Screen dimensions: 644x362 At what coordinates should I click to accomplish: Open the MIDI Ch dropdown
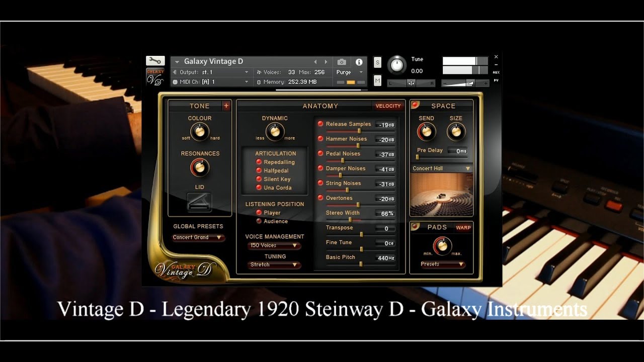(210, 82)
